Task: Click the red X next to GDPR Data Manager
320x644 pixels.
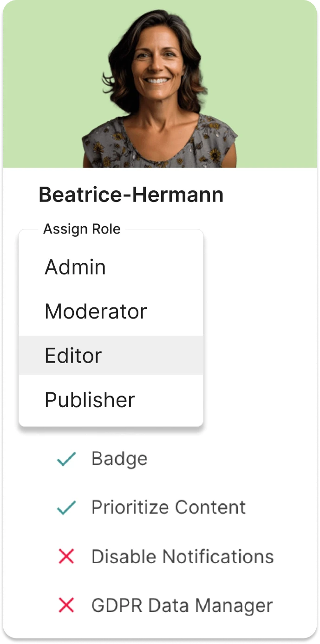Action: coord(66,605)
